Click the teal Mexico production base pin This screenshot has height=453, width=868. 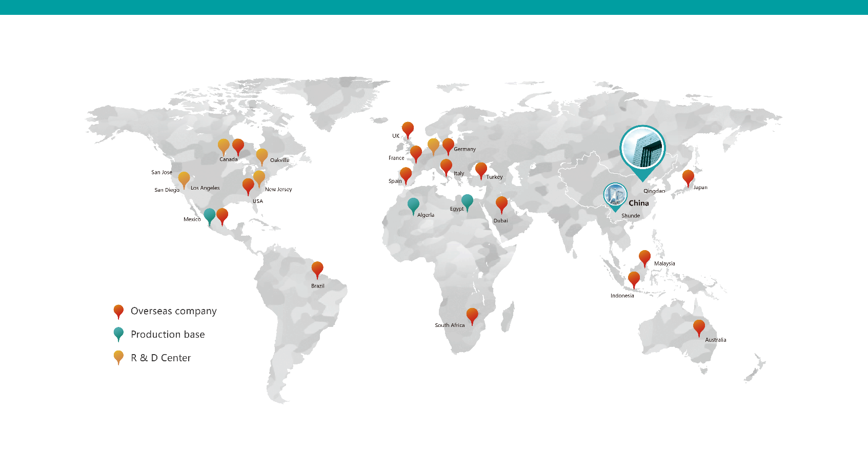209,215
